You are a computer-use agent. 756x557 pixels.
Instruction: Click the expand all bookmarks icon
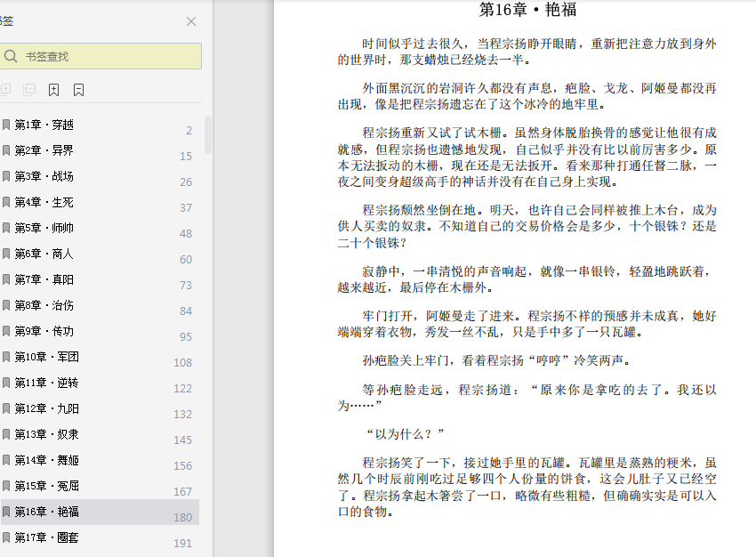click(6, 89)
